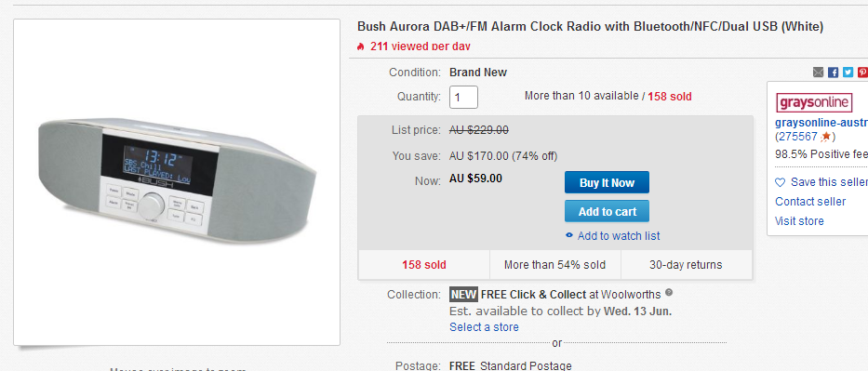
Task: Add item to watch list
Action: tap(619, 236)
